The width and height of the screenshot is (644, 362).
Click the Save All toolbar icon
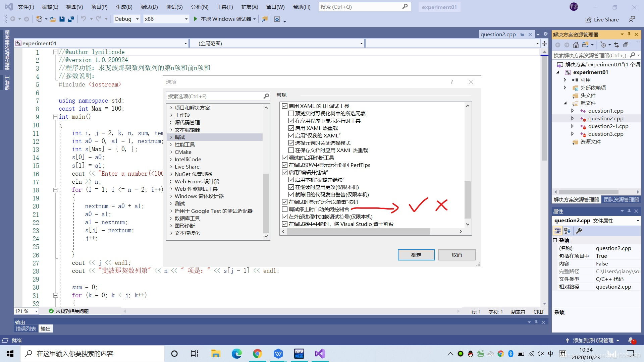pos(71,19)
